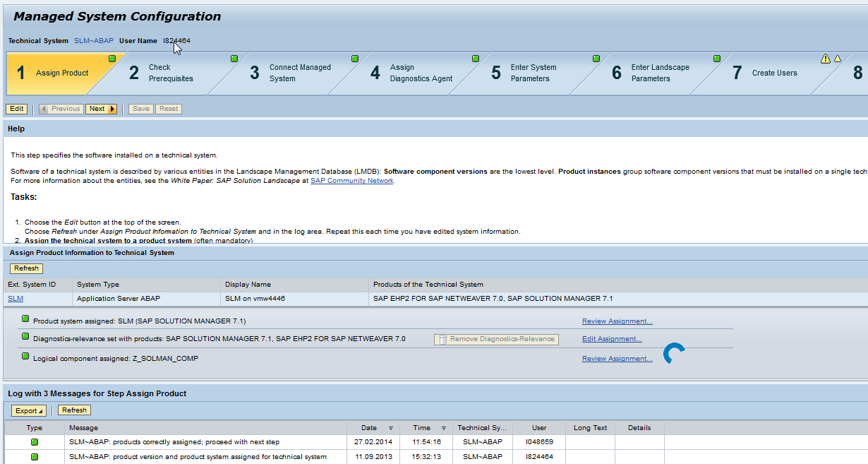Click the Long Text column header

[x=591, y=428]
